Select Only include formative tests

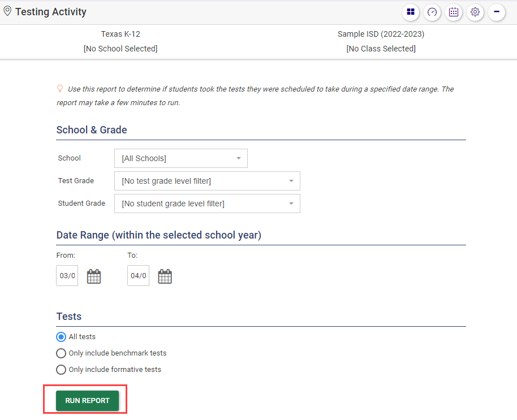[61, 370]
